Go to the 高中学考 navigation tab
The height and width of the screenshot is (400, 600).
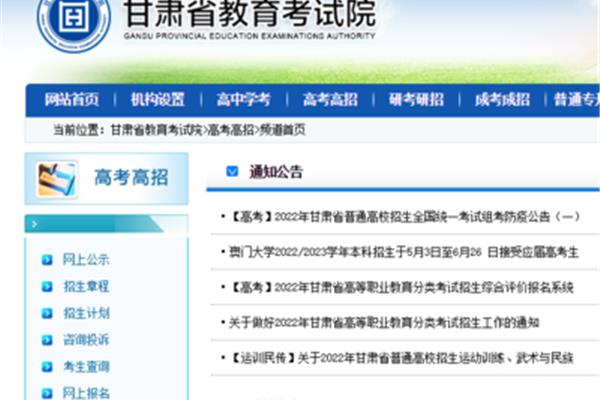click(243, 100)
